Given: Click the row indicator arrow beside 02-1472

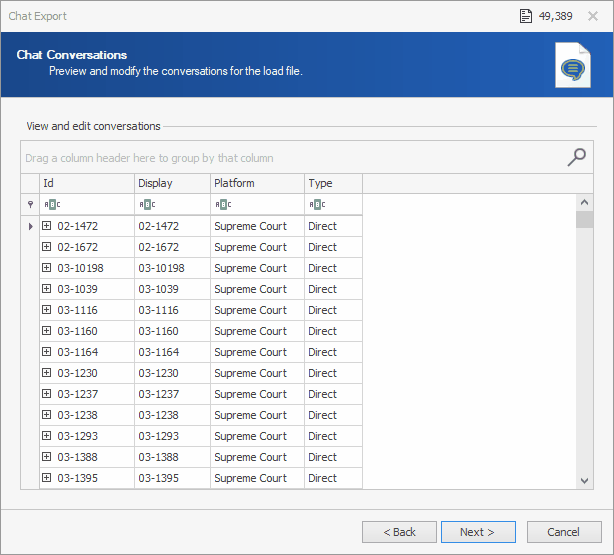Looking at the screenshot, I should (31, 226).
